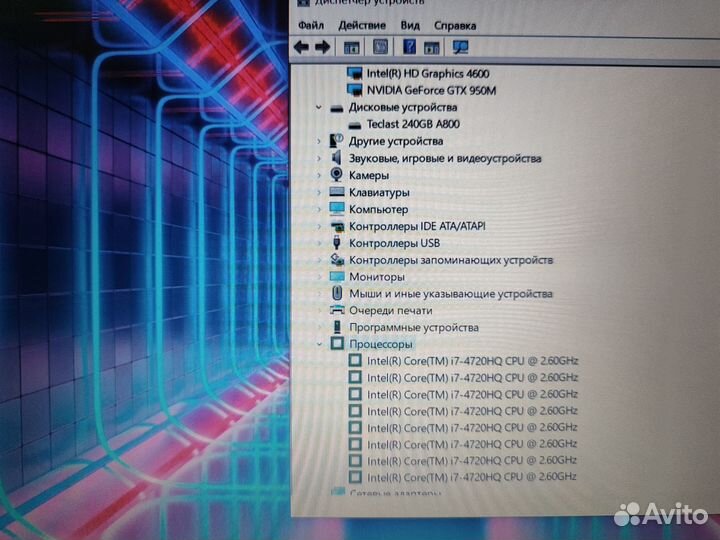Click the Программные устройства device icon
This screenshot has width=720, height=540.
pyautogui.click(x=337, y=327)
